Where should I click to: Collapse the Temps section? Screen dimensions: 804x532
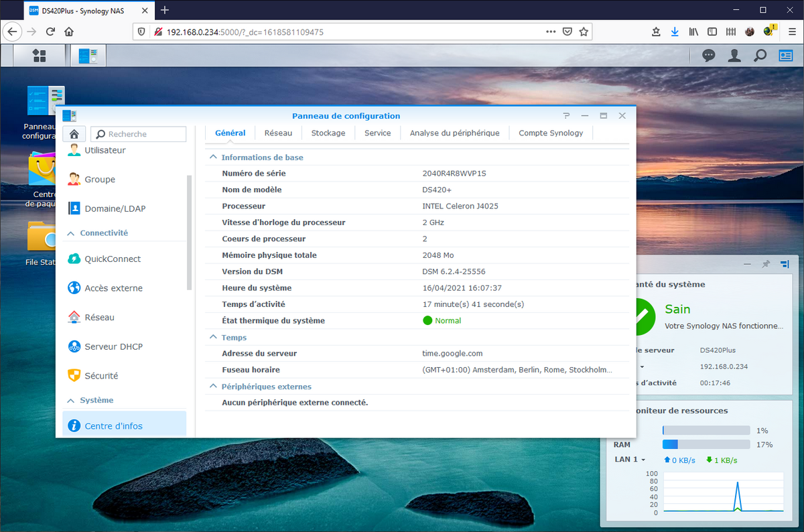coord(214,338)
